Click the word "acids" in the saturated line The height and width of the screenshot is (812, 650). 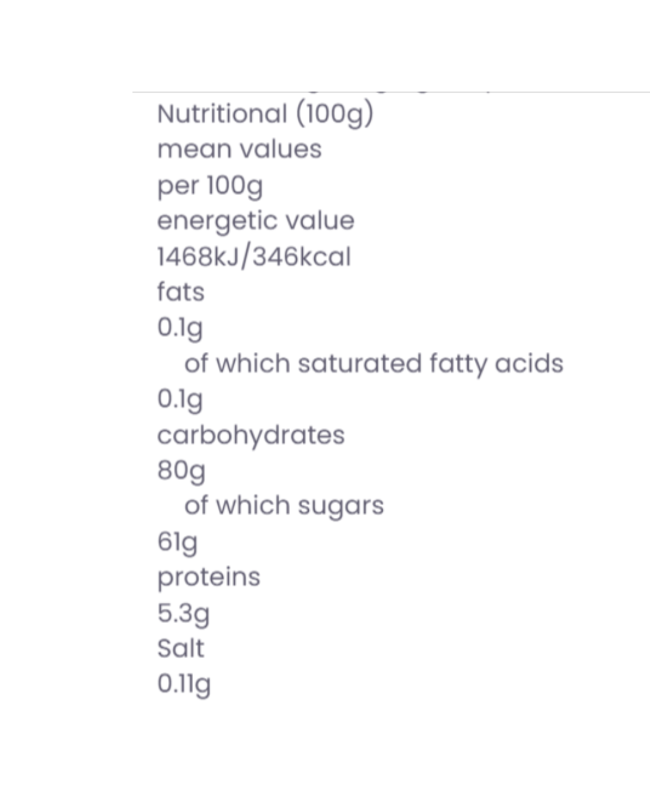coord(529,363)
